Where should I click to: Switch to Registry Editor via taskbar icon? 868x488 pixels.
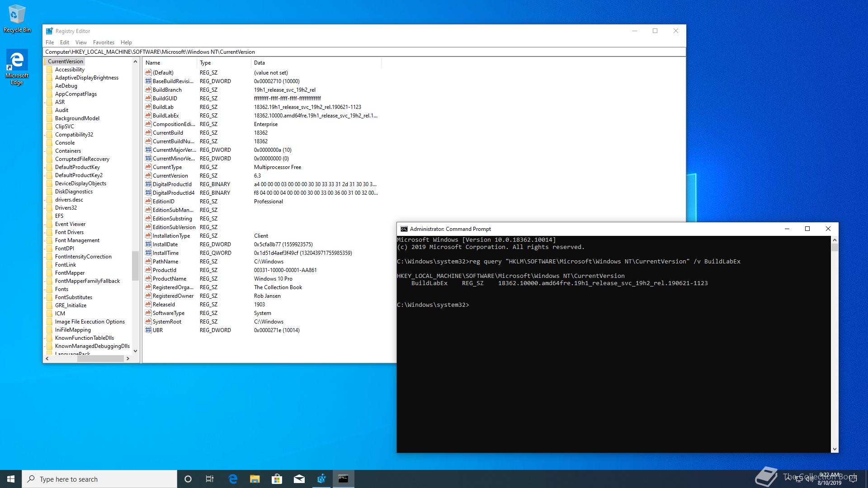click(x=321, y=479)
